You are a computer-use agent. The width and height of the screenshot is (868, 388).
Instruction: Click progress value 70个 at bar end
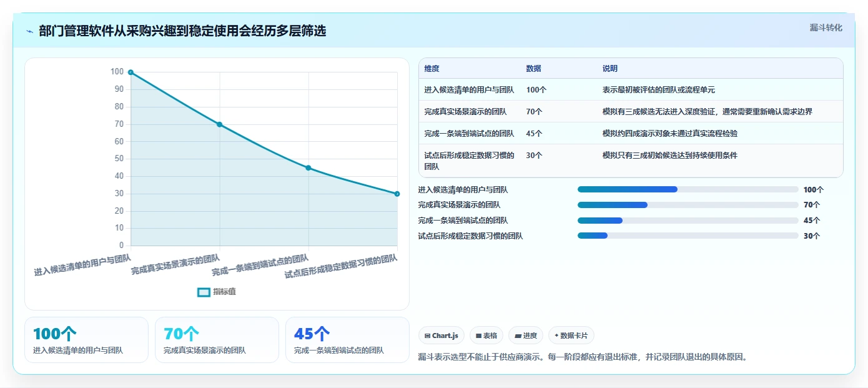(x=812, y=205)
